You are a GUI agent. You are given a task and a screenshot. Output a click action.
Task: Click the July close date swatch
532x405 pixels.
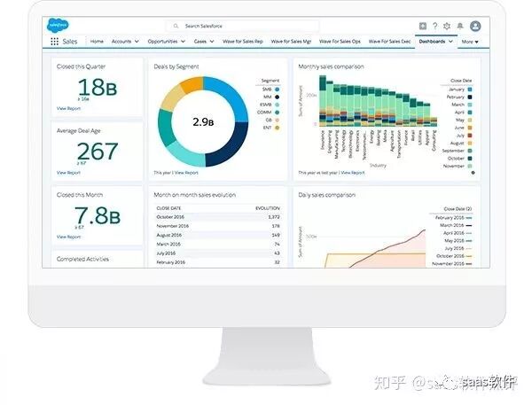click(470, 136)
